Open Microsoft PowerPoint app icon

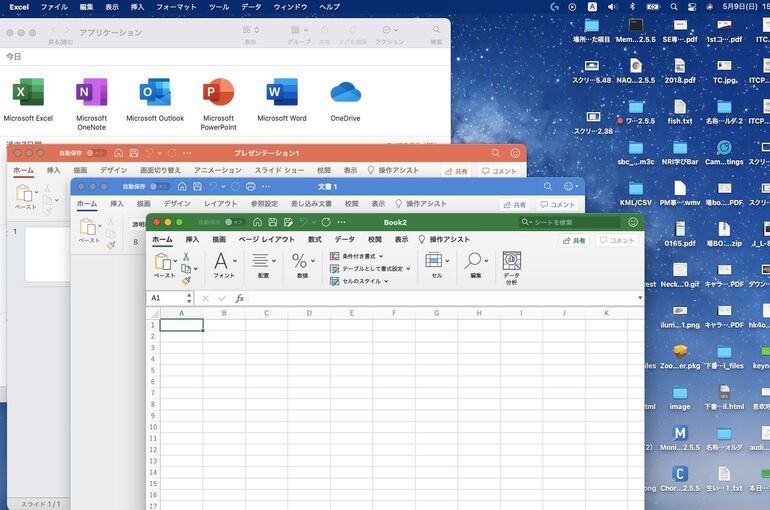[219, 92]
